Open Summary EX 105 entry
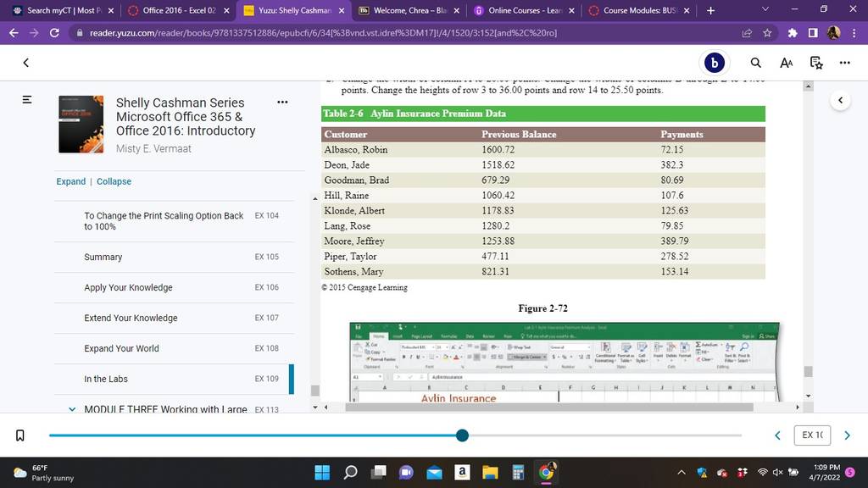The width and height of the screenshot is (868, 488). [x=174, y=257]
